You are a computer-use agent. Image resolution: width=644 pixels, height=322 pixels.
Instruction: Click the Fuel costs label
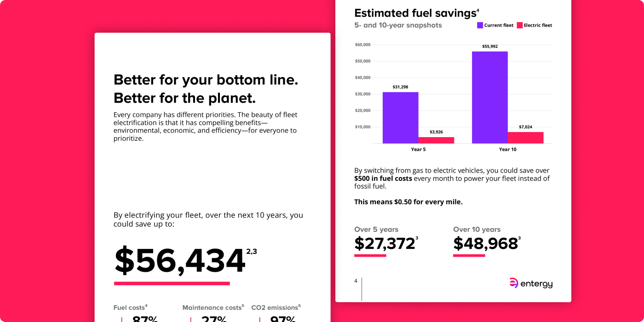coord(129,308)
